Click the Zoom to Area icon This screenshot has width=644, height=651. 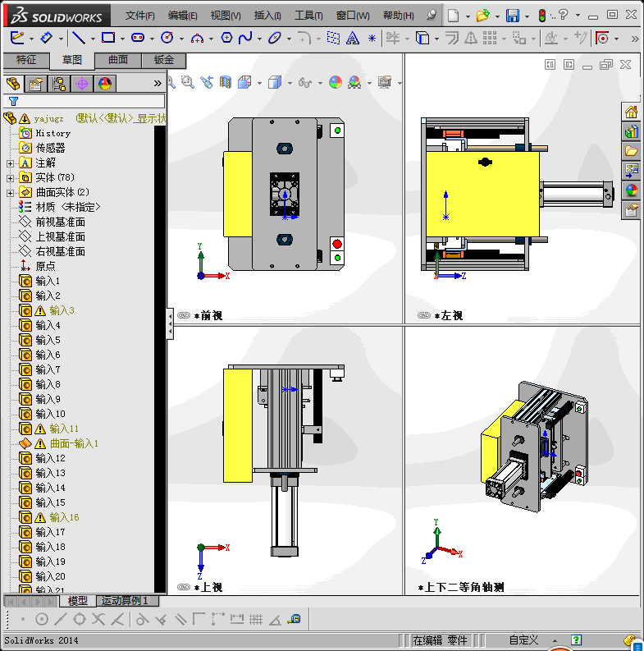coord(188,82)
